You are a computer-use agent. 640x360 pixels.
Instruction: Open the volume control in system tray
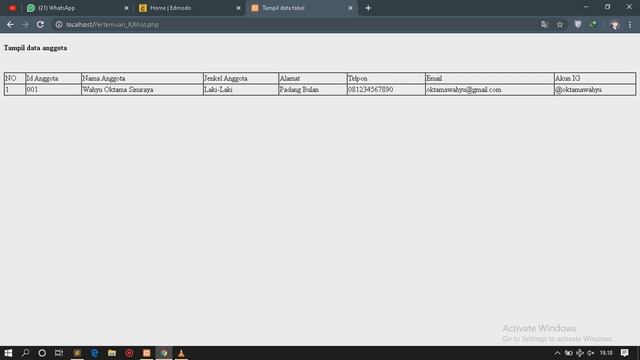(x=590, y=353)
